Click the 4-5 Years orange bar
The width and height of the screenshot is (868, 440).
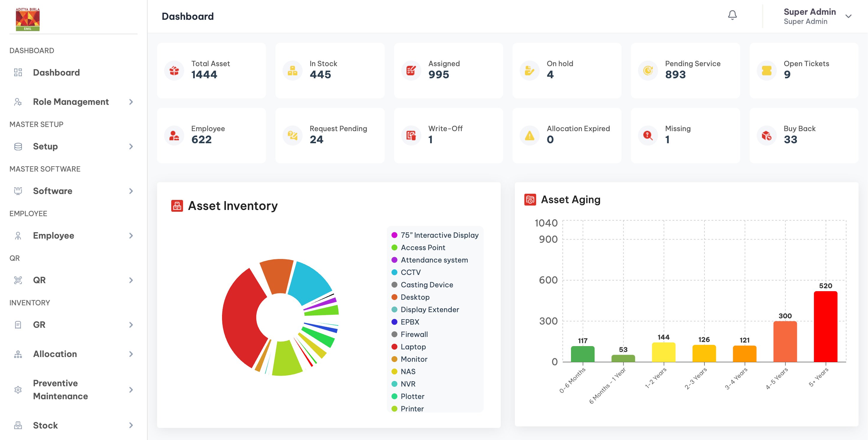point(785,342)
